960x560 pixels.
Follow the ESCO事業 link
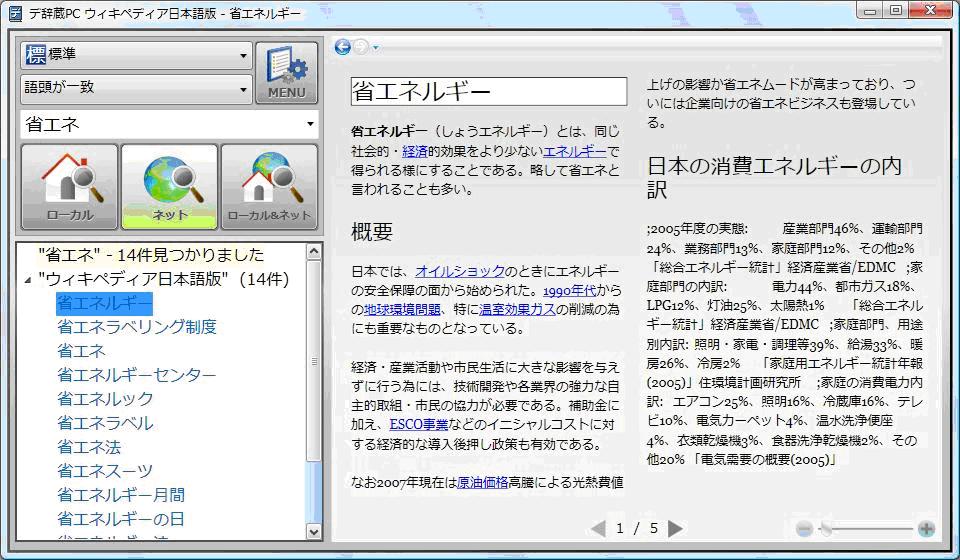coord(419,424)
